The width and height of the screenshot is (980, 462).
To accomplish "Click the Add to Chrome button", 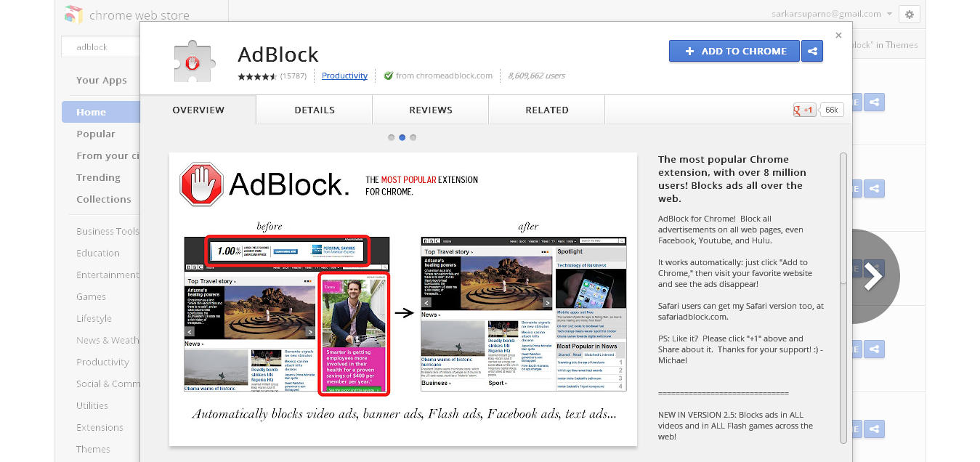I will 734,52.
